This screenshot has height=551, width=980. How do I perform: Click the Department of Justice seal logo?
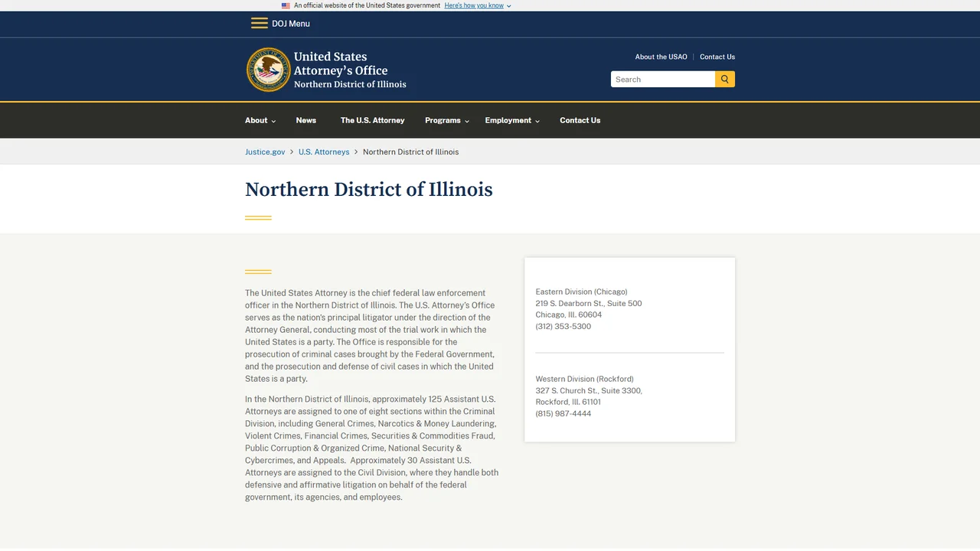[268, 70]
